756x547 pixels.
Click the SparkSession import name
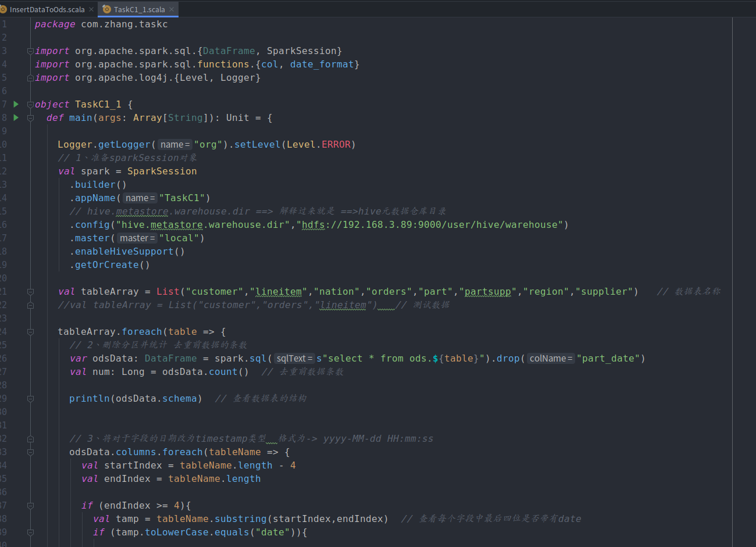[301, 51]
